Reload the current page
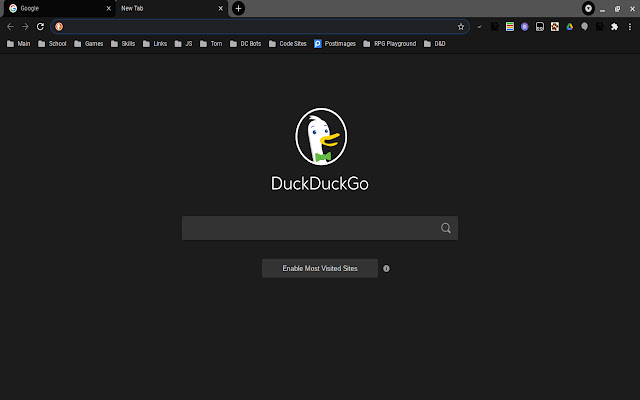Image resolution: width=640 pixels, height=400 pixels. pos(40,27)
